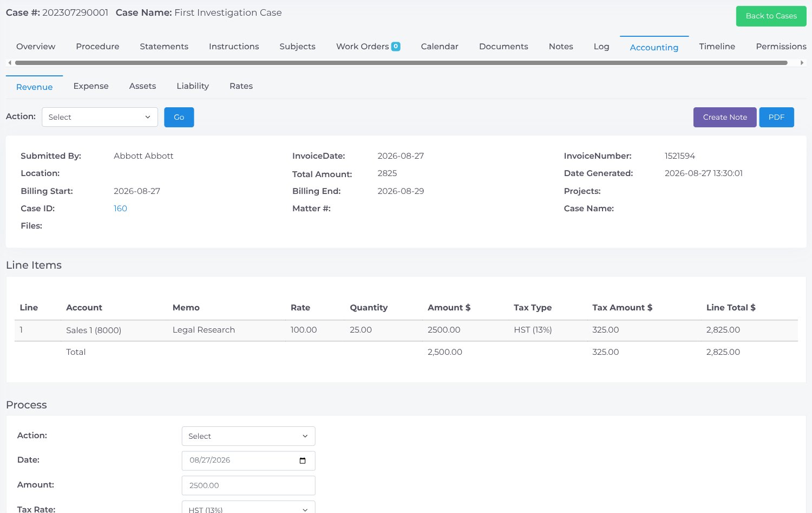Click the invoice number 1521594

pyautogui.click(x=680, y=156)
